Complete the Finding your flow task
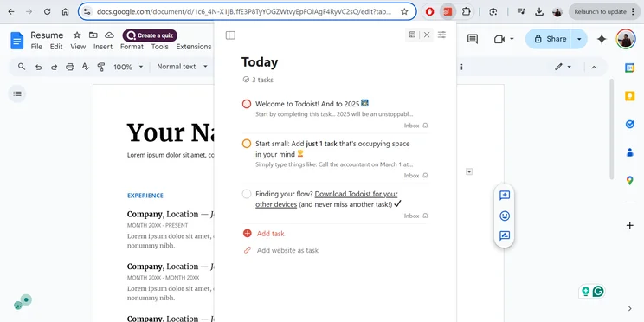The image size is (644, 322). (247, 194)
